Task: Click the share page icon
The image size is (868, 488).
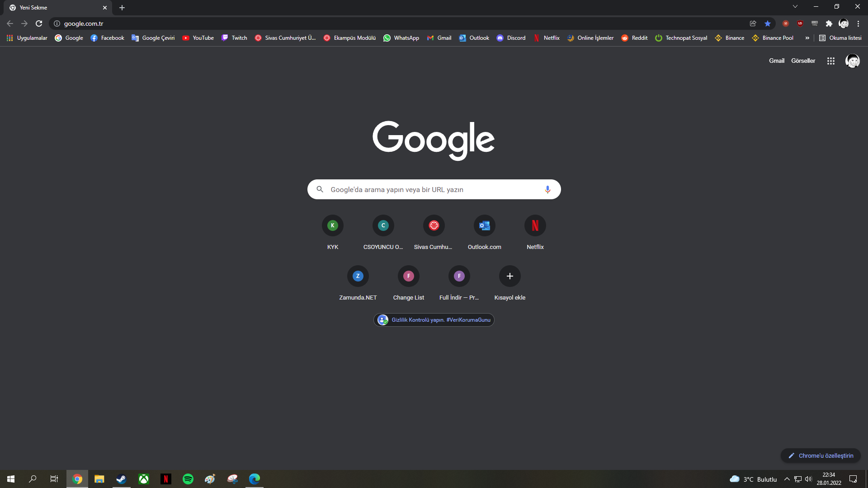Action: pos(753,23)
